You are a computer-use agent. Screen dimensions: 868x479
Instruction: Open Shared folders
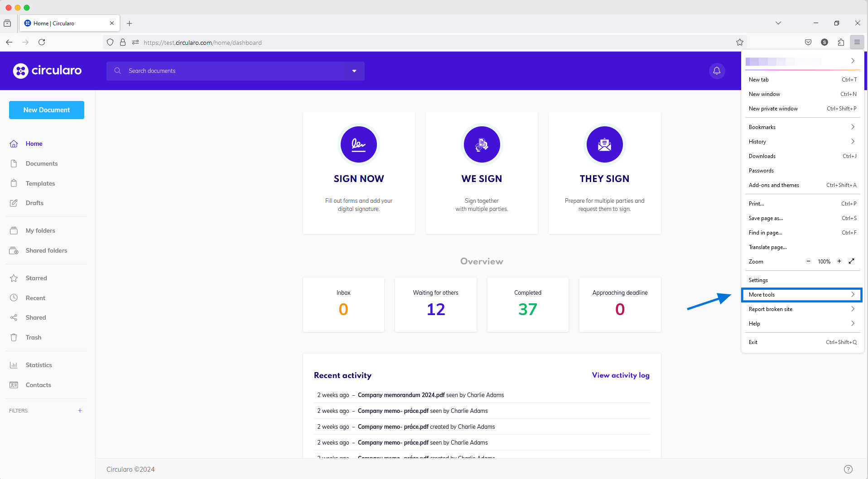tap(46, 250)
